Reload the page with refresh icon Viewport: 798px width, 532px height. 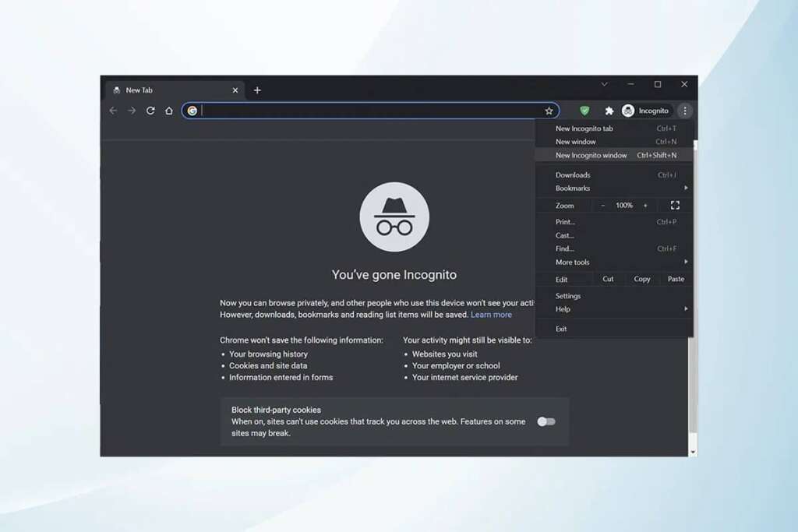tap(150, 111)
